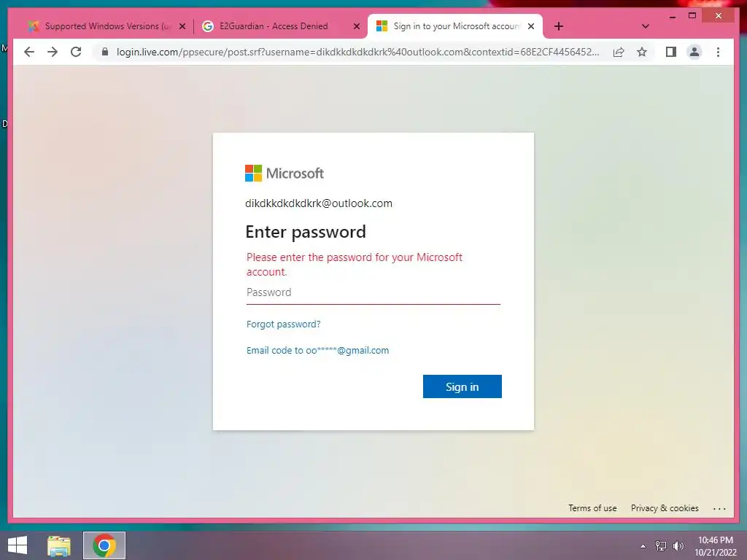Reload the Microsoft sign-in page
The image size is (747, 560).
76,52
